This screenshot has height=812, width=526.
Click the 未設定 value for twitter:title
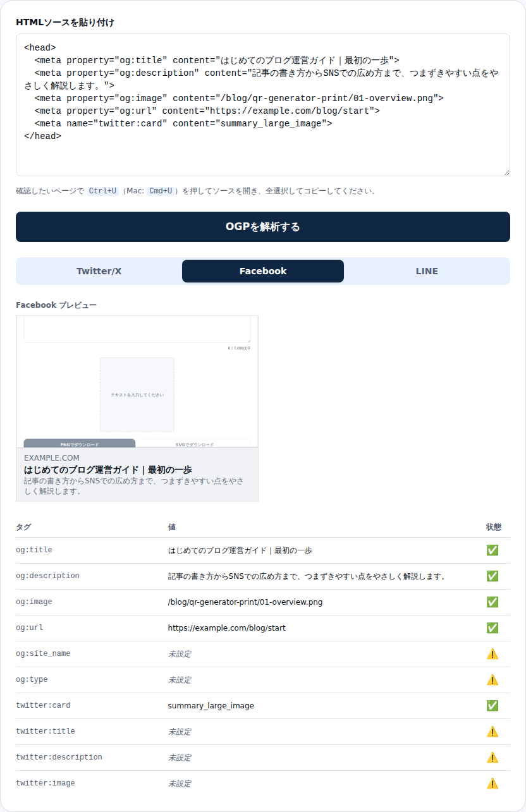tap(180, 732)
